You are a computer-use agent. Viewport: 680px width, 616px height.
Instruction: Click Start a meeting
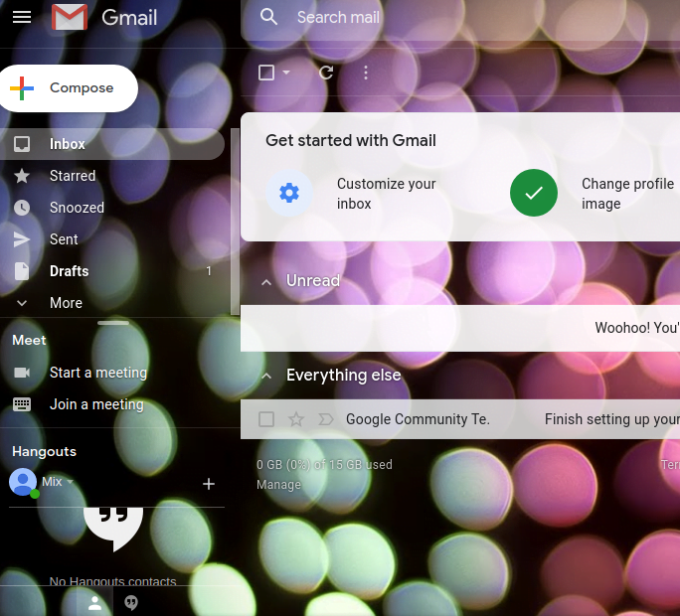pos(98,373)
